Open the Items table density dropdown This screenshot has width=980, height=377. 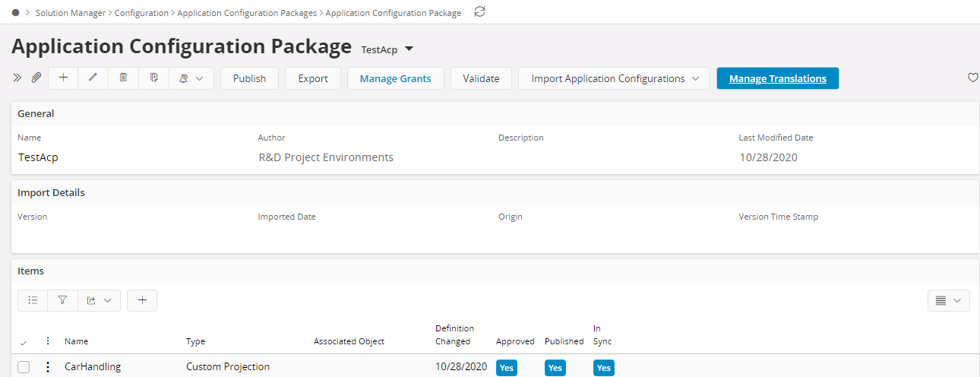point(948,300)
